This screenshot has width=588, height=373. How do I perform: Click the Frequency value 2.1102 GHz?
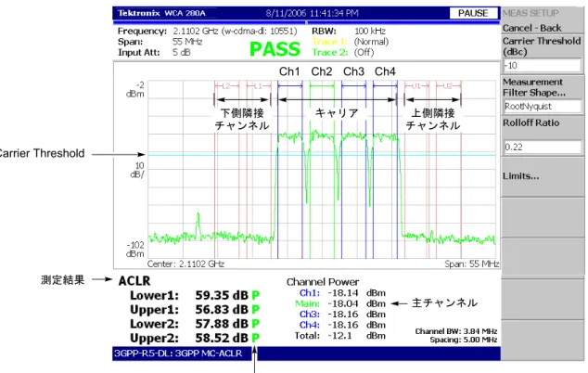click(x=195, y=32)
